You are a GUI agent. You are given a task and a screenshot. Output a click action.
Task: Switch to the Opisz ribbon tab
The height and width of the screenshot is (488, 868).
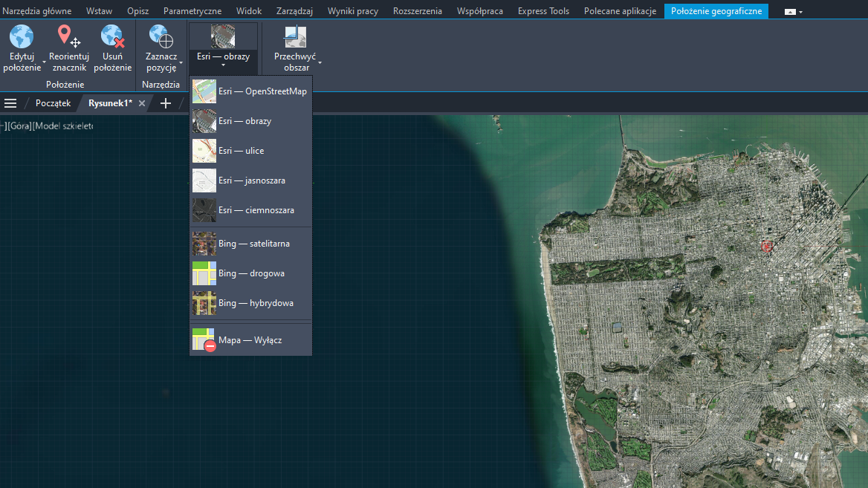137,11
